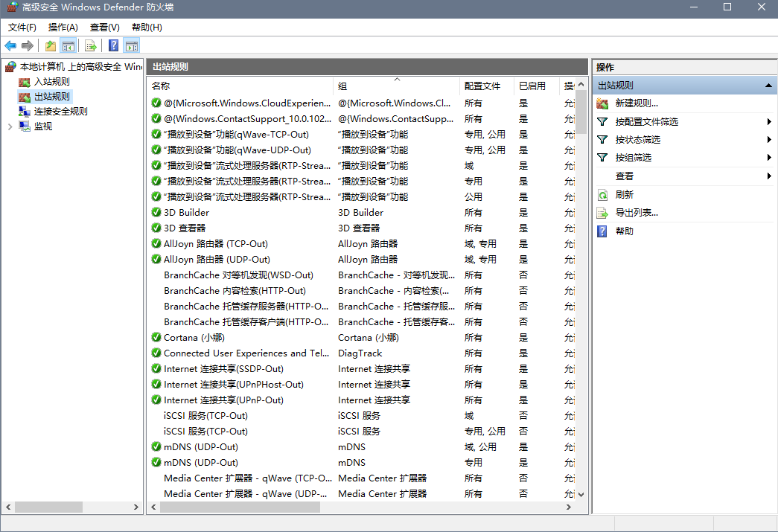Click the root firewall icon in tree
Viewport: 778px width, 532px height.
coord(10,66)
